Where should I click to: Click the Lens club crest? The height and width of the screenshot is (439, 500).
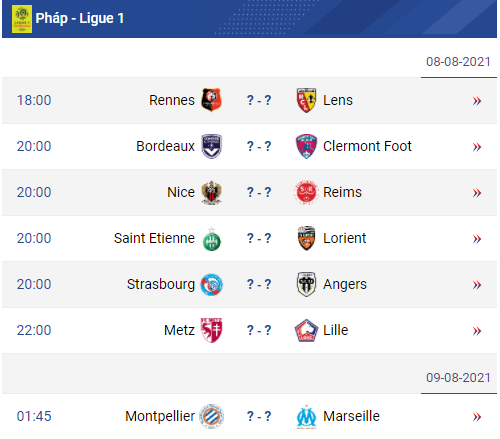[306, 100]
